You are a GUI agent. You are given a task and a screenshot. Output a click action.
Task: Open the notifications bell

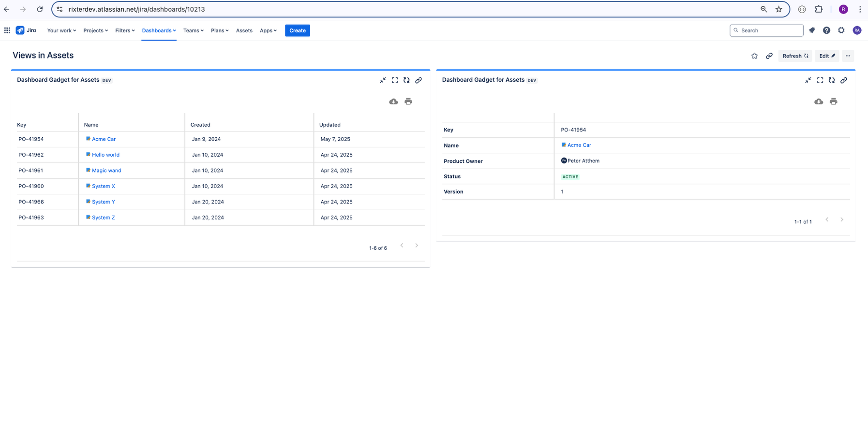click(812, 30)
